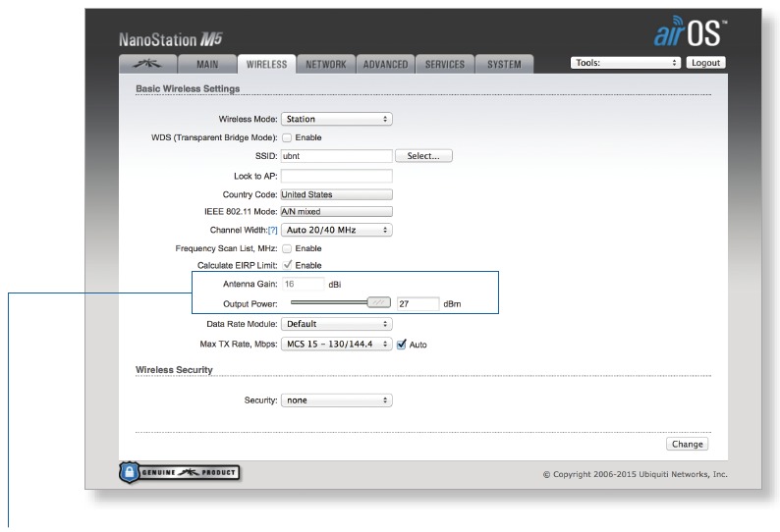Expand the Channel Width dropdown
The width and height of the screenshot is (780, 532).
pyautogui.click(x=337, y=230)
